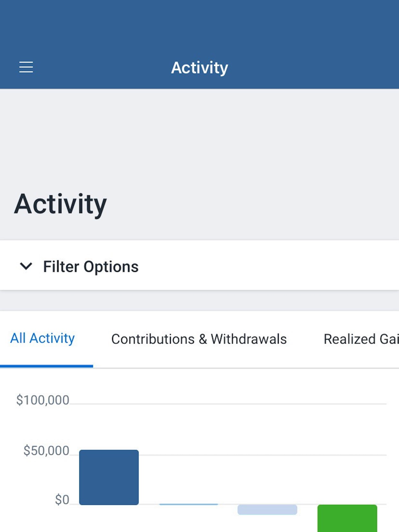
Task: Click the $100,000 axis label
Action: pos(43,400)
